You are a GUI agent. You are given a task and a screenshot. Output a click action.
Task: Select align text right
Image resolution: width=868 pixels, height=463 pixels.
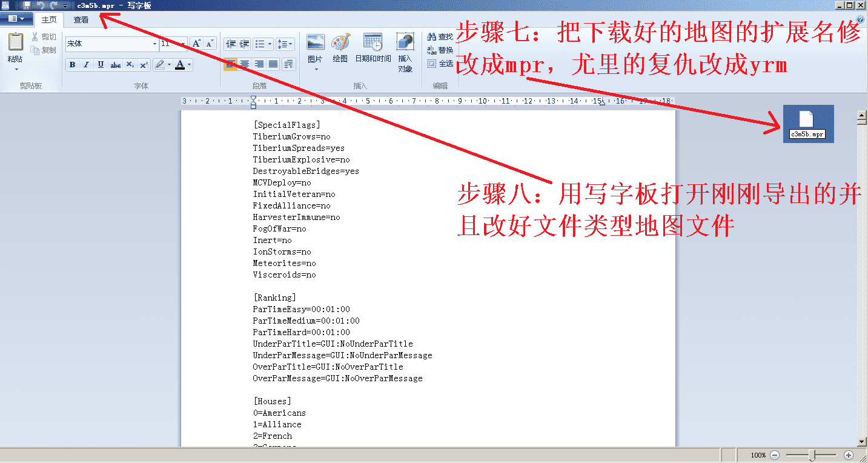click(259, 64)
